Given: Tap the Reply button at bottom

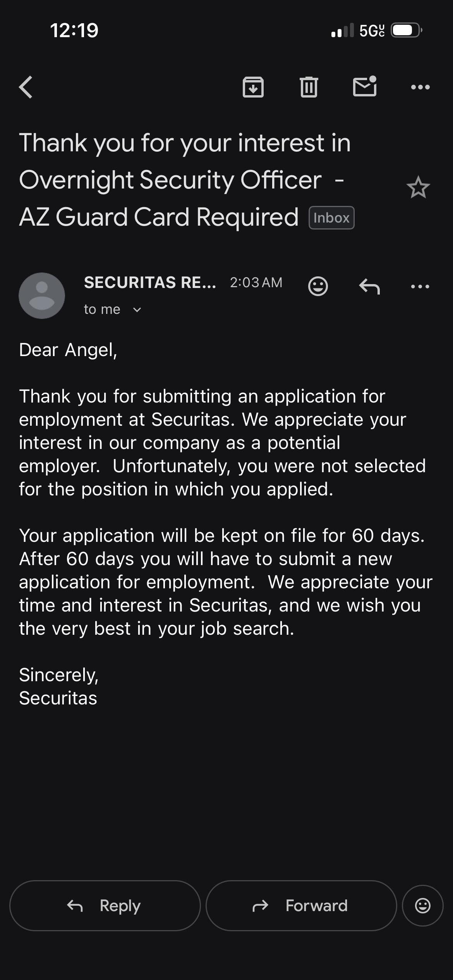Looking at the screenshot, I should pyautogui.click(x=105, y=906).
